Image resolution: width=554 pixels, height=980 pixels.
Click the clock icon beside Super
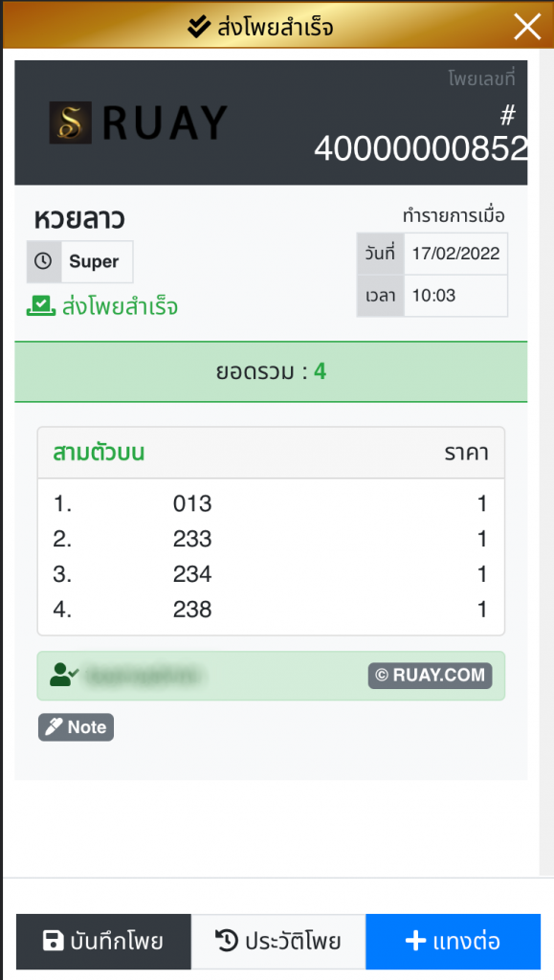click(x=43, y=261)
